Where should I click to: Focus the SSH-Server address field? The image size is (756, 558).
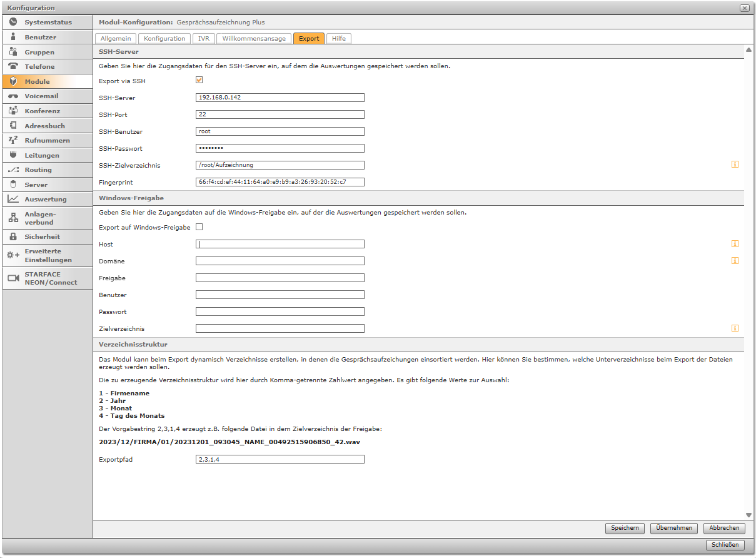coord(280,98)
